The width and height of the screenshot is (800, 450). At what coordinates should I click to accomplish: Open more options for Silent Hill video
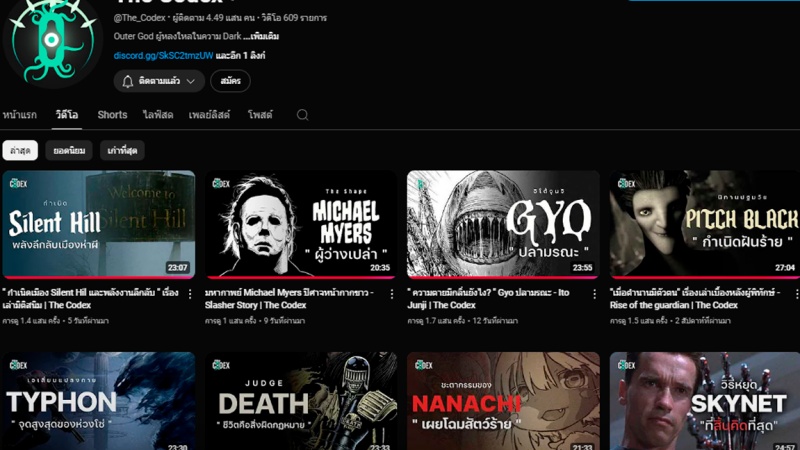pyautogui.click(x=190, y=294)
